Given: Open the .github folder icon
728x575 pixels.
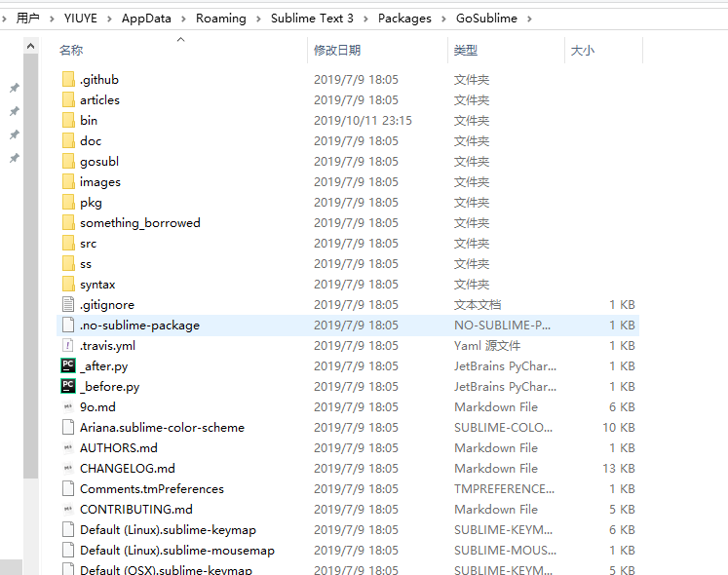Looking at the screenshot, I should [x=68, y=79].
